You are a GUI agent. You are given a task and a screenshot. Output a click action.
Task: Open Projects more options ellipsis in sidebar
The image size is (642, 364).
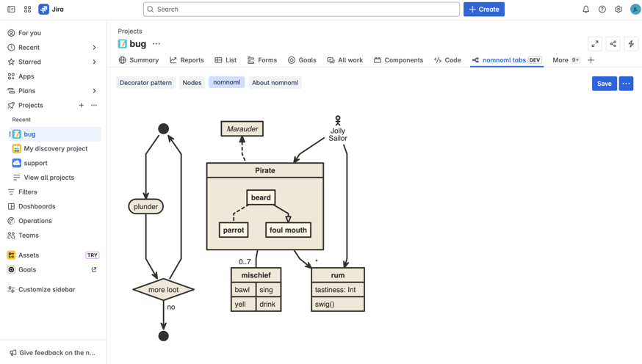tap(94, 105)
